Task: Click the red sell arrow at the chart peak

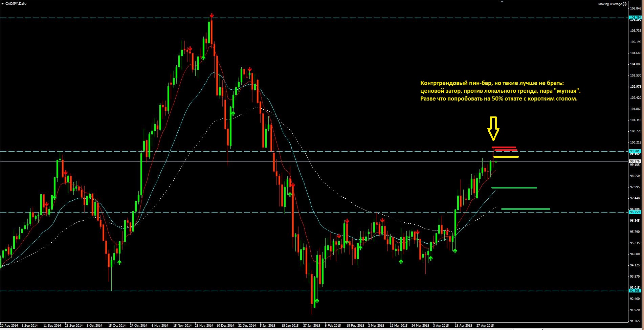Action: coord(212,16)
